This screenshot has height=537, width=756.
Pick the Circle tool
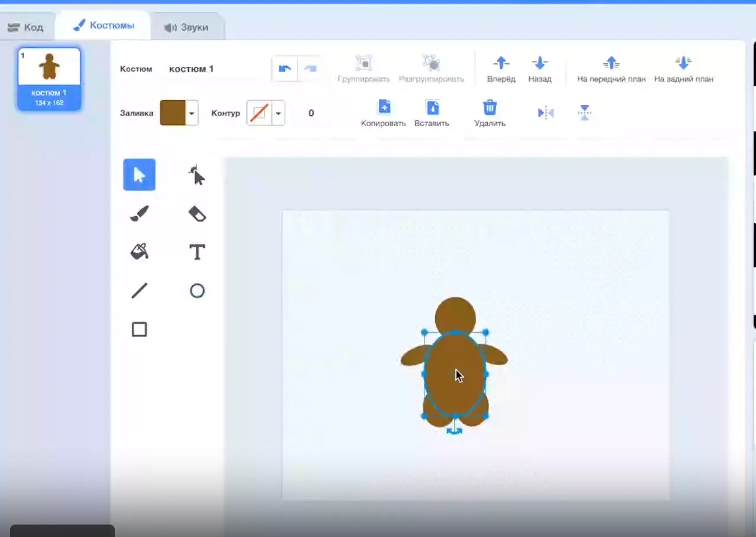click(x=197, y=291)
